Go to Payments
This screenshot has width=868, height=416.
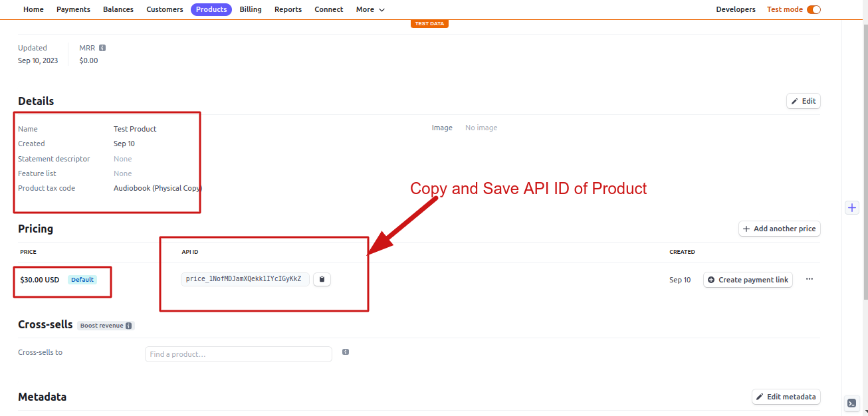point(73,9)
